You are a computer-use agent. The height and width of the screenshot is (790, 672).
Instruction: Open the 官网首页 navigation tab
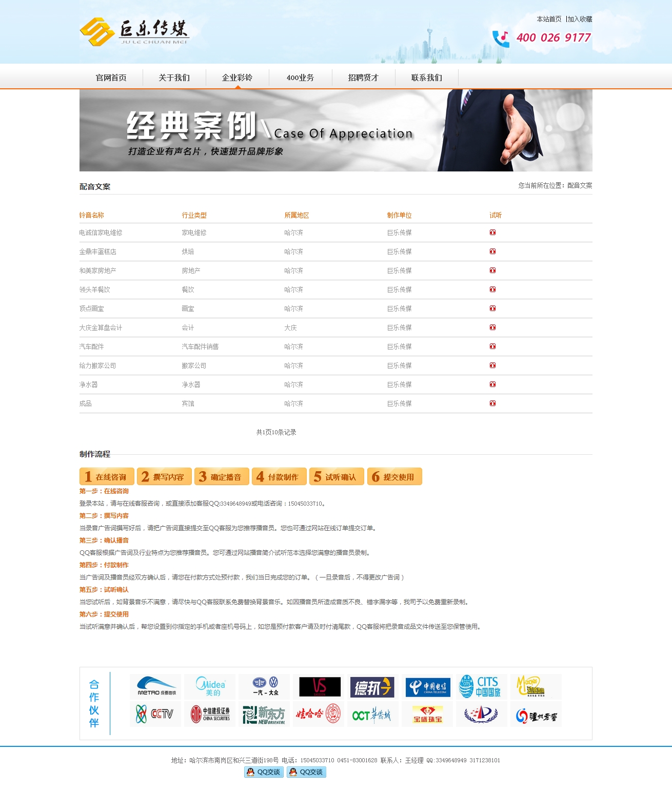111,78
